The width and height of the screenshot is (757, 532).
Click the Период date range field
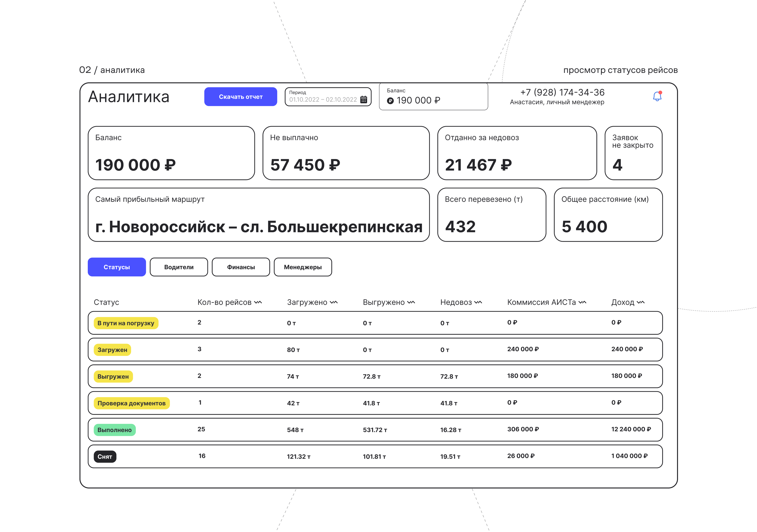[323, 99]
